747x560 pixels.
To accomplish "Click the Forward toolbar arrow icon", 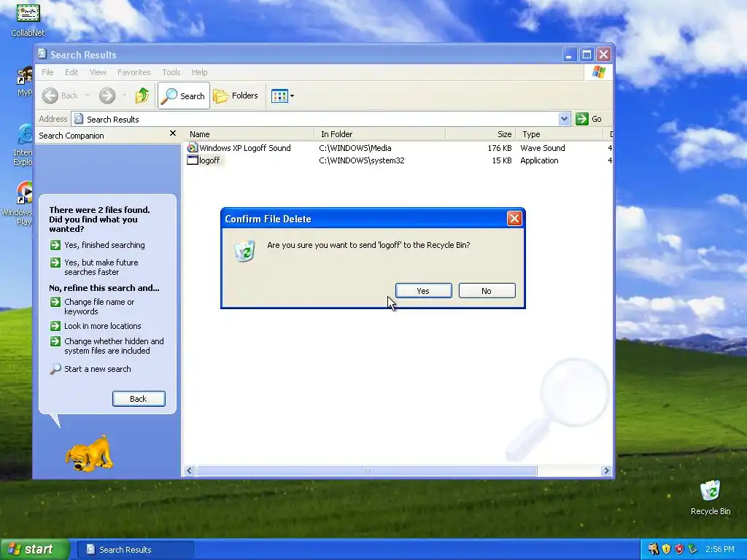I will 107,96.
